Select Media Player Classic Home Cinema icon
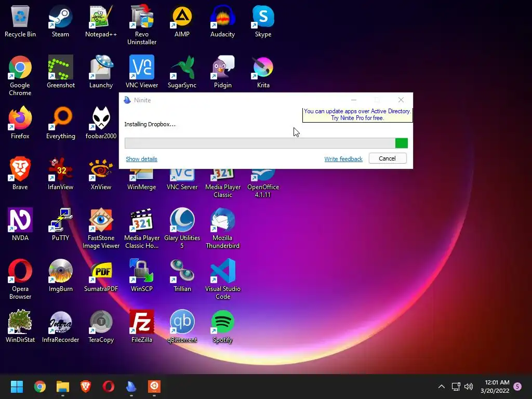 coord(141,229)
